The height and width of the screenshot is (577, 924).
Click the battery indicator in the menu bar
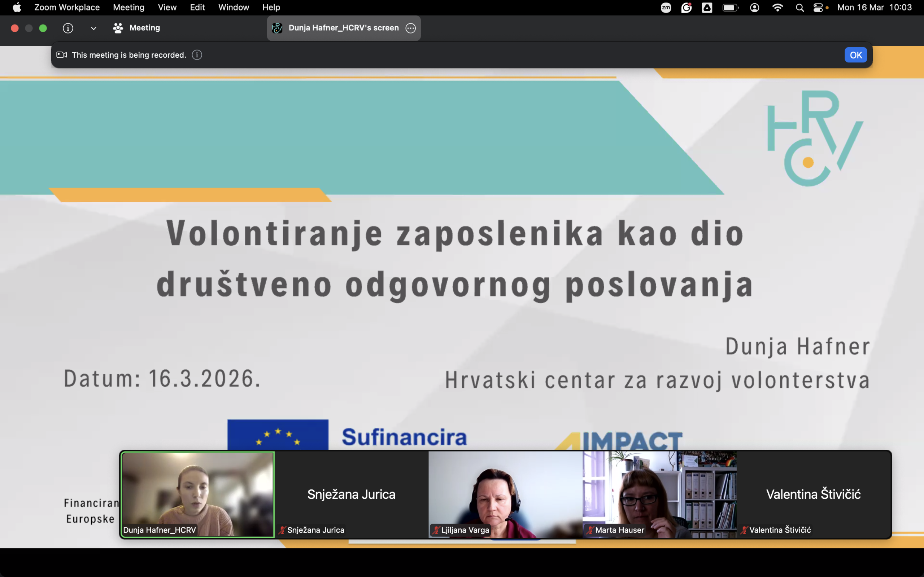(731, 7)
